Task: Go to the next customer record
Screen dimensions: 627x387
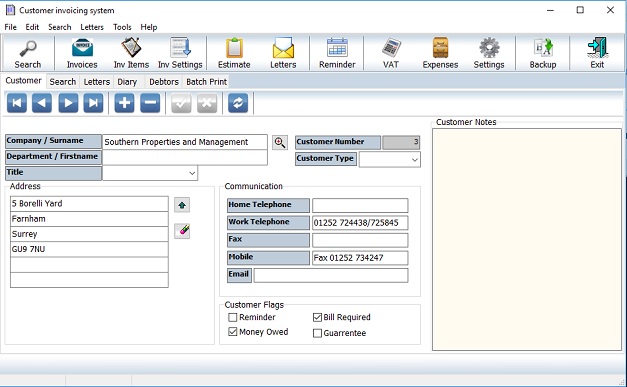Action: click(x=68, y=103)
